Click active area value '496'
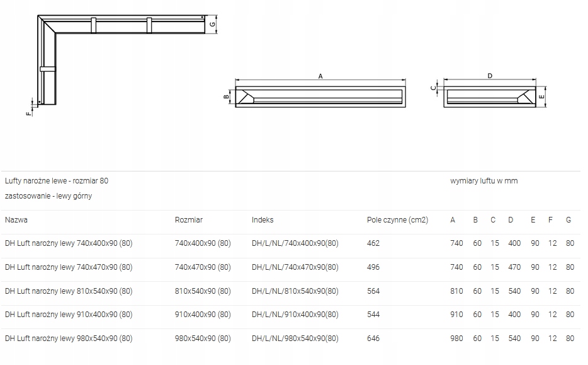588x365 pixels. click(373, 267)
